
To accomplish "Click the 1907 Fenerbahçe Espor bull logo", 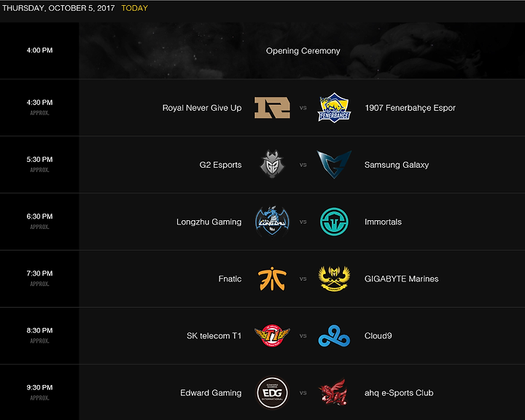I will tap(334, 107).
